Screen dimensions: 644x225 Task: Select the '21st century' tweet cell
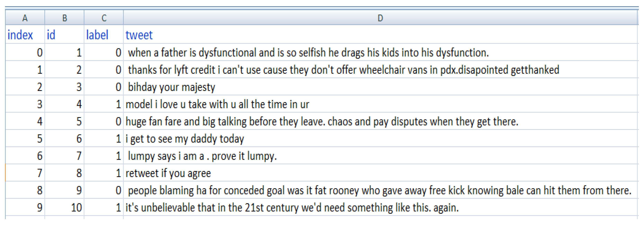(x=292, y=208)
